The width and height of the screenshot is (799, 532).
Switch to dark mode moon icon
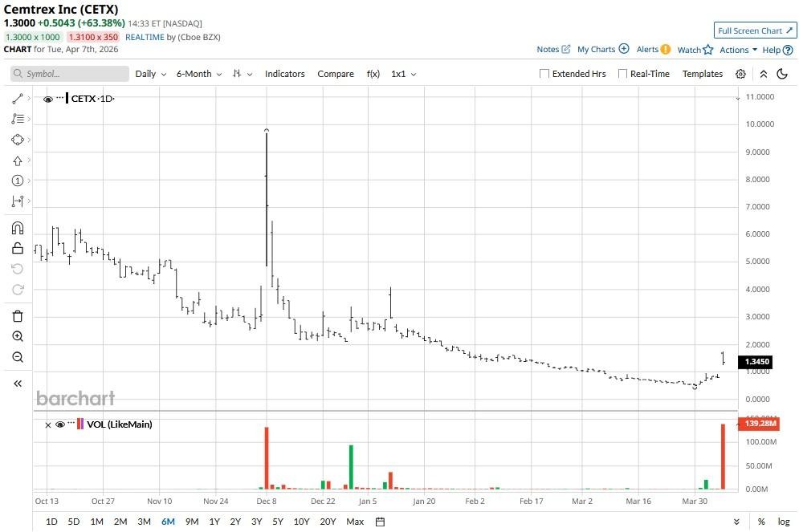coord(782,74)
